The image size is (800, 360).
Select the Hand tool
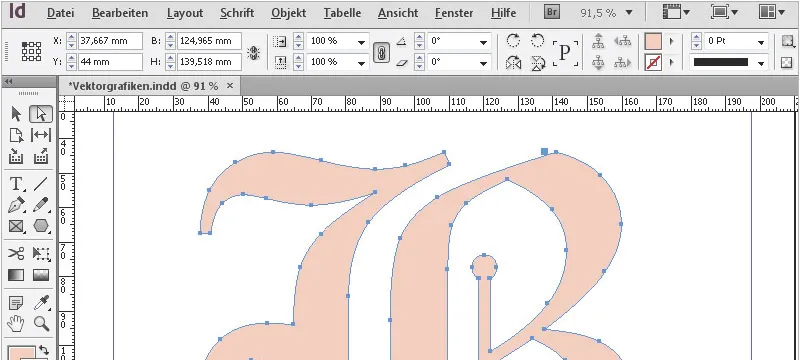point(16,323)
